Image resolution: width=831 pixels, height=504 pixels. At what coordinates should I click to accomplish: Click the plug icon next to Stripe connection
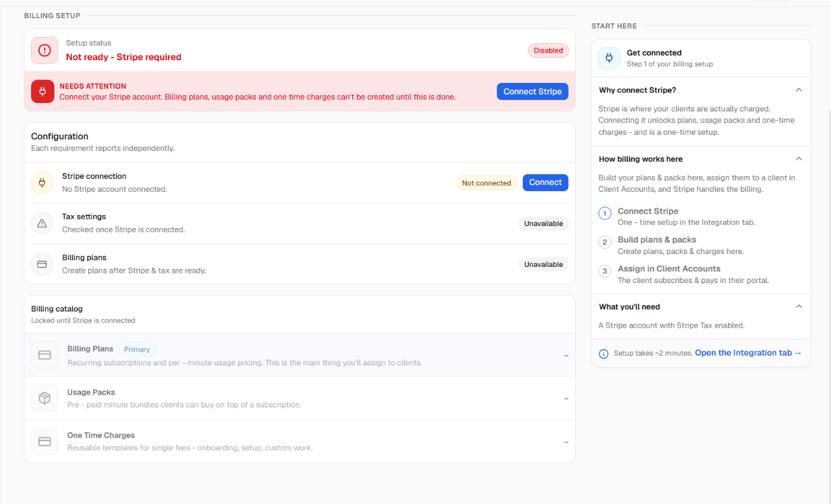[42, 183]
